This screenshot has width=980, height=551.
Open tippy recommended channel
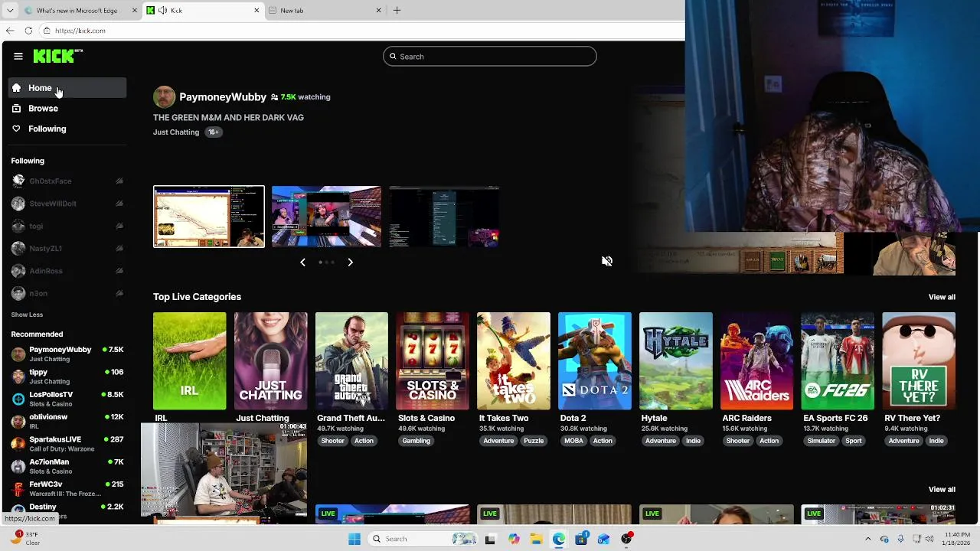pyautogui.click(x=67, y=377)
